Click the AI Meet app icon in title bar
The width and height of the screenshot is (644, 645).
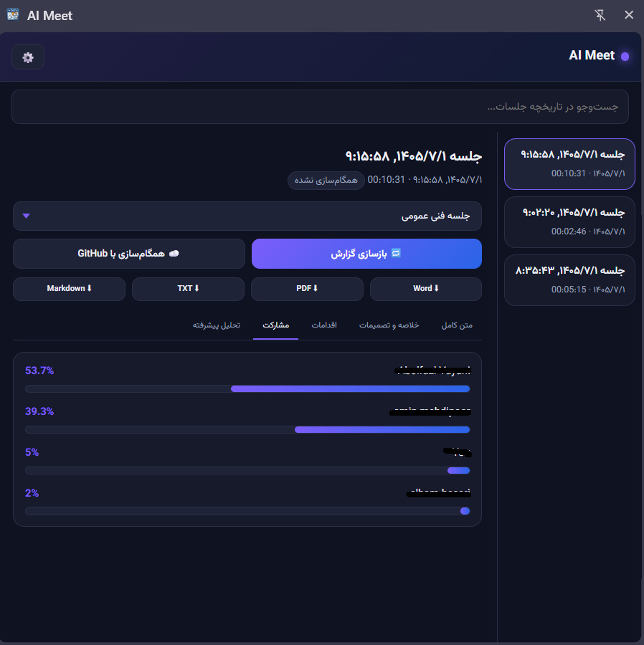(x=13, y=15)
